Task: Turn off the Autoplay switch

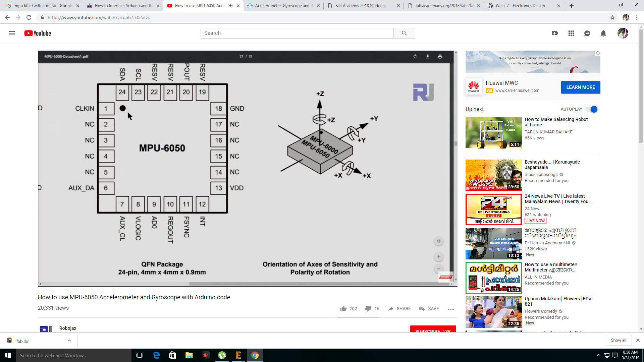Action: click(x=592, y=109)
